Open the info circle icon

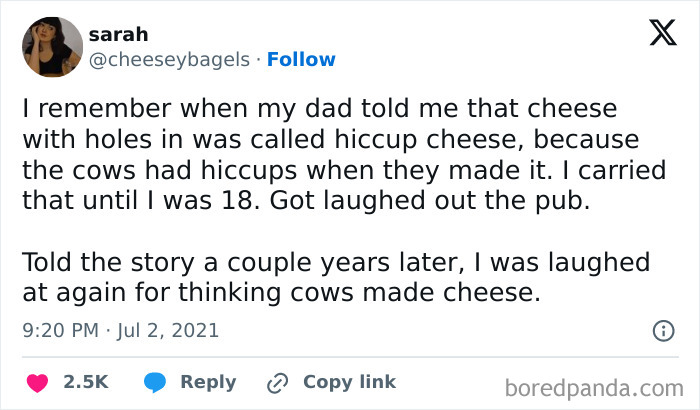(x=662, y=330)
